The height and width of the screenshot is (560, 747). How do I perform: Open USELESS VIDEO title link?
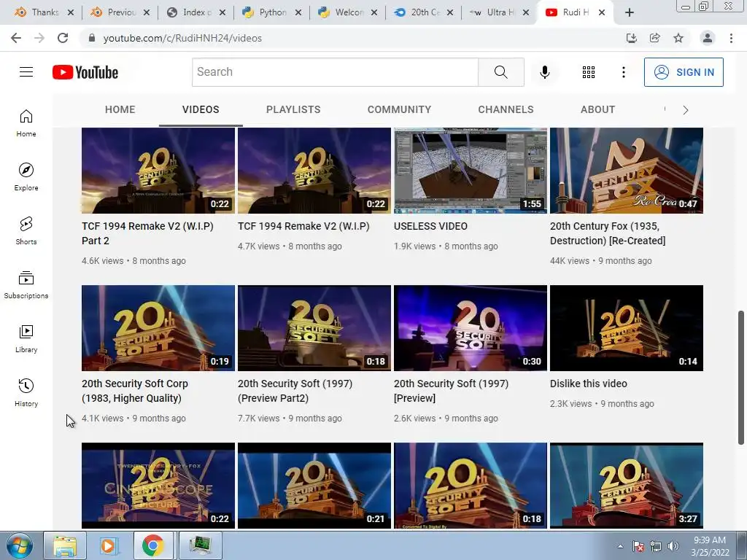(x=430, y=226)
